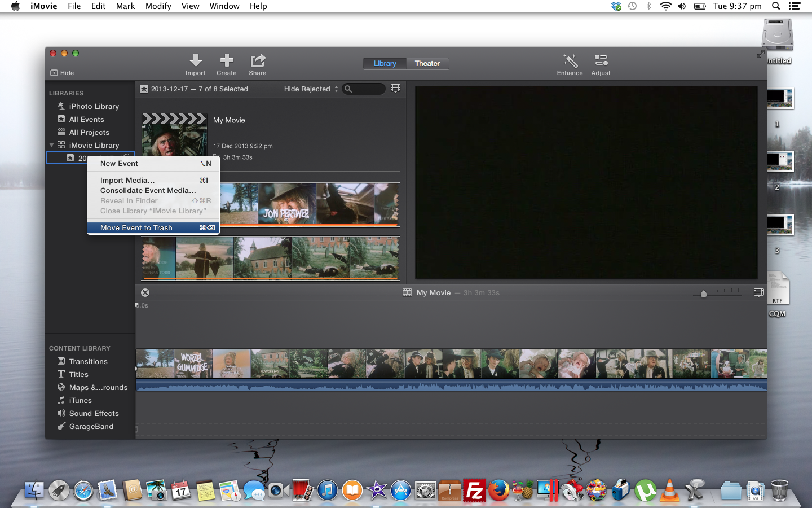Close the timeline with the X button

coord(145,292)
